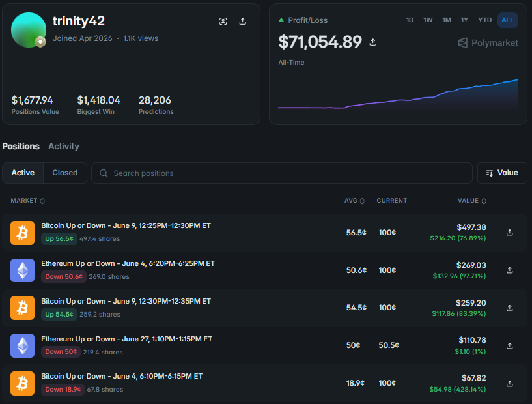Select the 1M profit/loss timeframe
The width and height of the screenshot is (532, 404).
[x=447, y=20]
